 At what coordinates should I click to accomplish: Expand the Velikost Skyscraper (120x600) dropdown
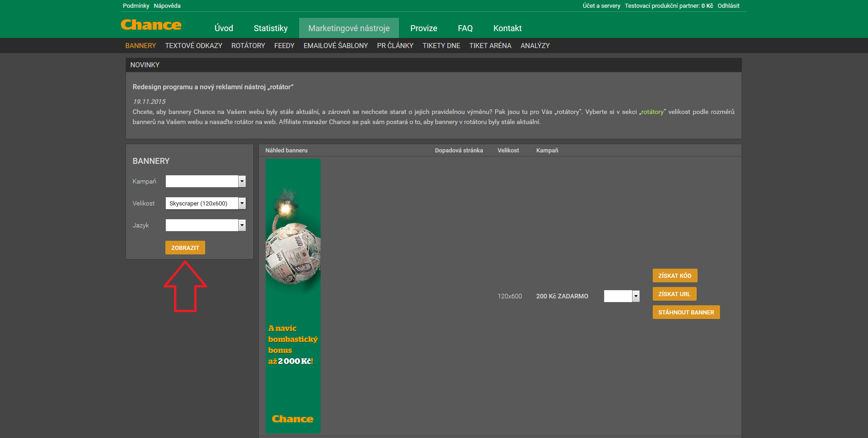coord(206,203)
